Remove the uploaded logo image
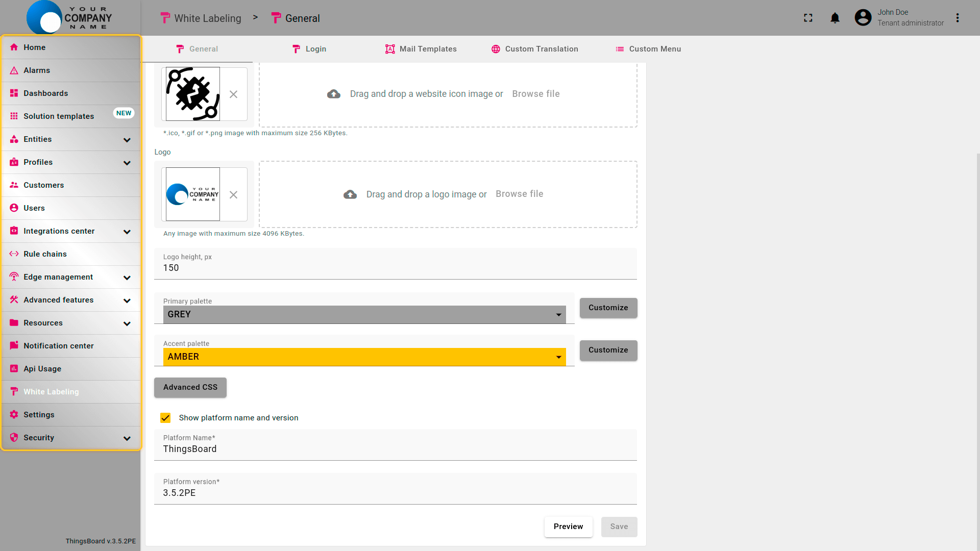This screenshot has width=980, height=551. coord(233,195)
